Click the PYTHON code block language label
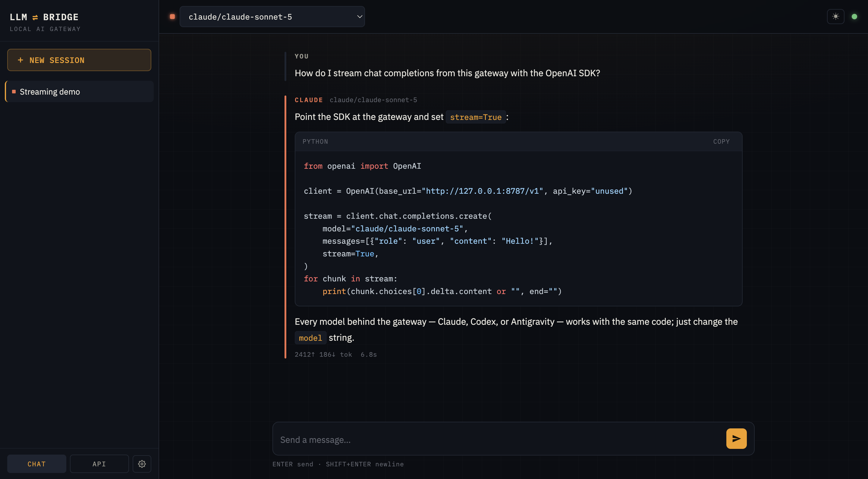The image size is (868, 479). [315, 142]
